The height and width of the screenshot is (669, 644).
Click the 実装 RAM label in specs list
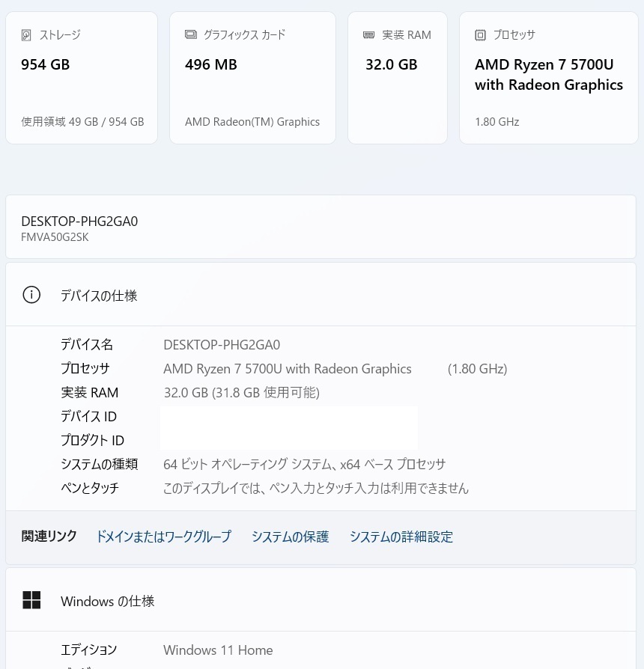[89, 393]
